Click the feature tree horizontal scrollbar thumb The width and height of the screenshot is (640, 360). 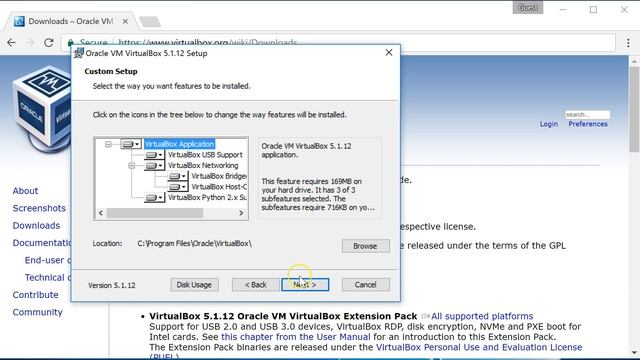click(155, 213)
